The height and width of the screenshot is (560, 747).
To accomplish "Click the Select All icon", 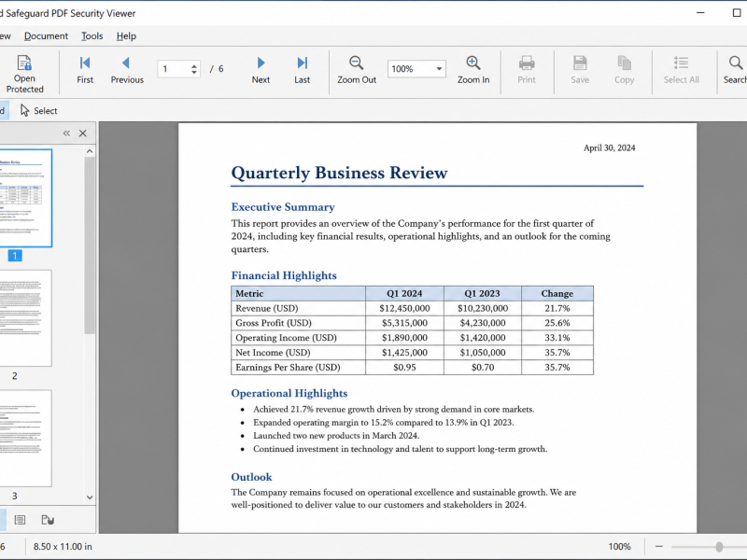I will (682, 63).
